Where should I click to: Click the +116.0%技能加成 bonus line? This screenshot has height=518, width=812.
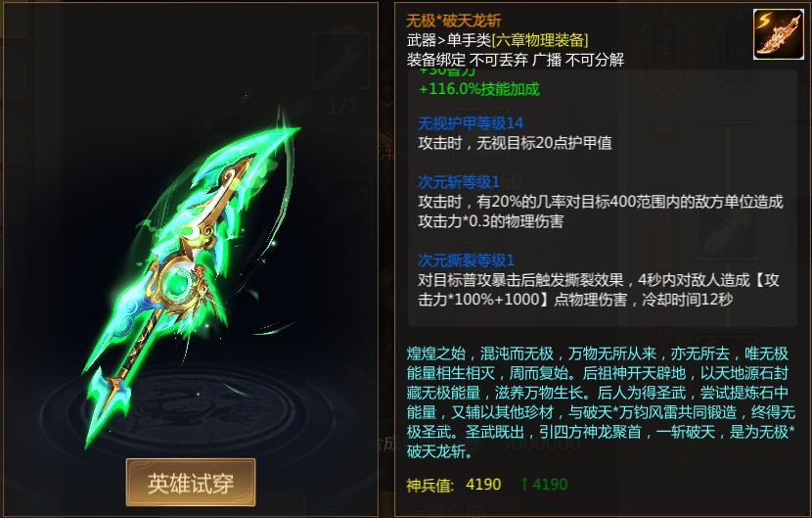[479, 89]
